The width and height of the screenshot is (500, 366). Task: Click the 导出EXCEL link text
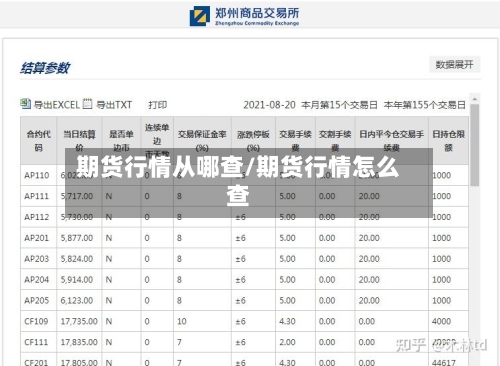[x=56, y=105]
